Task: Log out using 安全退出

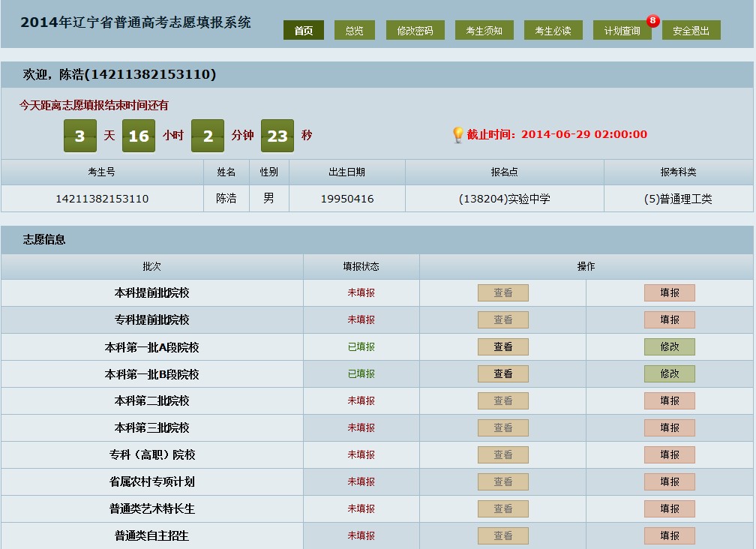Action: point(691,31)
